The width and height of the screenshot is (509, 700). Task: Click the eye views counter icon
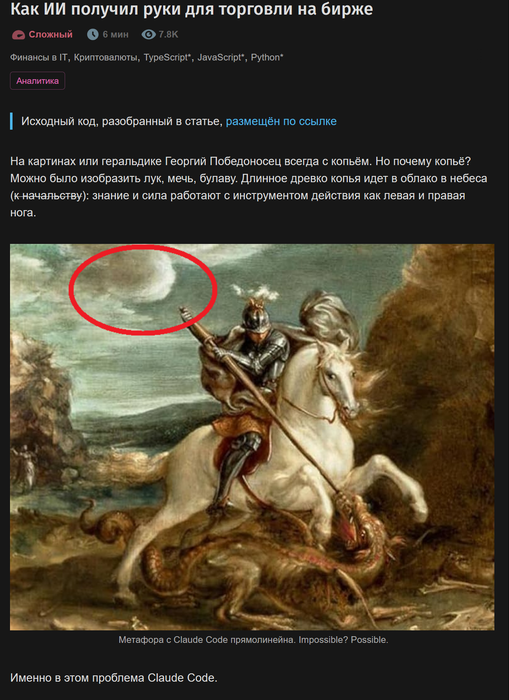coord(149,34)
